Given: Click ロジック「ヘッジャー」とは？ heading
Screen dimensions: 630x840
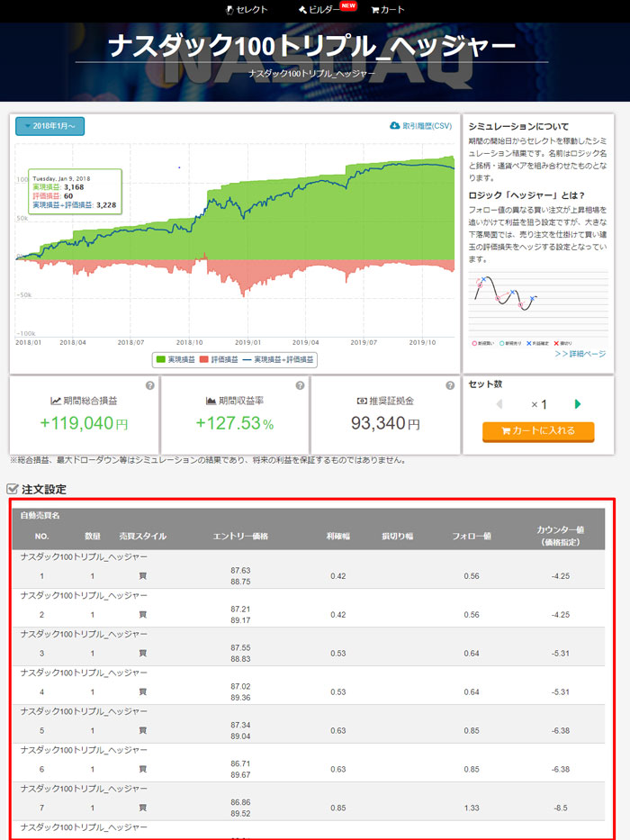Looking at the screenshot, I should (526, 195).
